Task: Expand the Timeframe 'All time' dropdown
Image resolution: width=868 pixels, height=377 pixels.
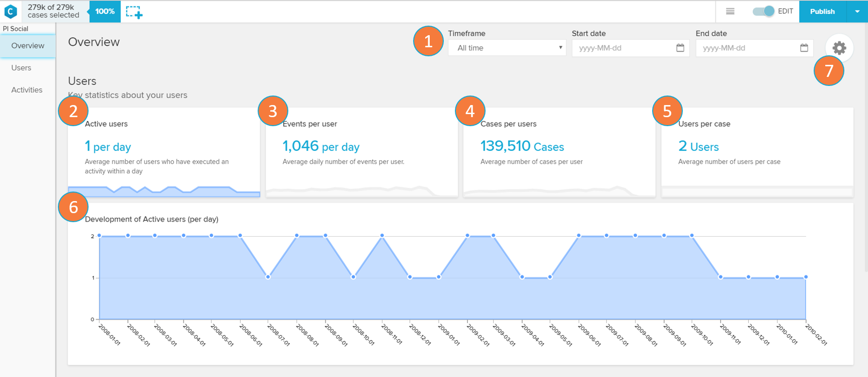Action: coord(507,48)
